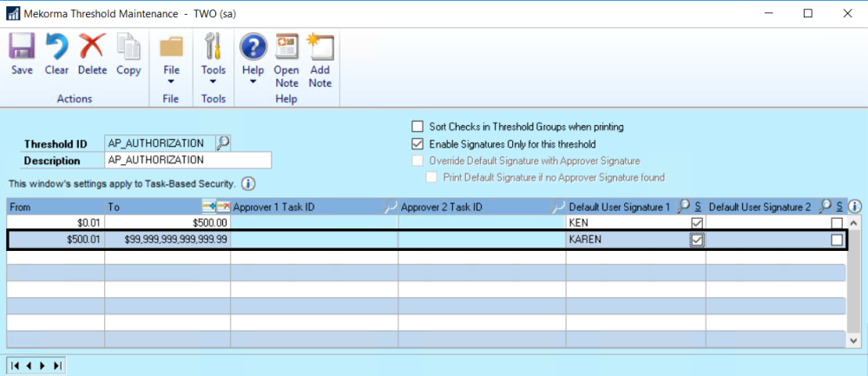Open the Help question-mark menu

(253, 47)
